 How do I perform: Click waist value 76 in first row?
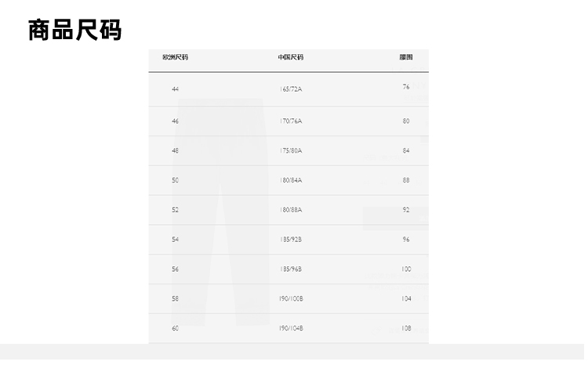406,87
